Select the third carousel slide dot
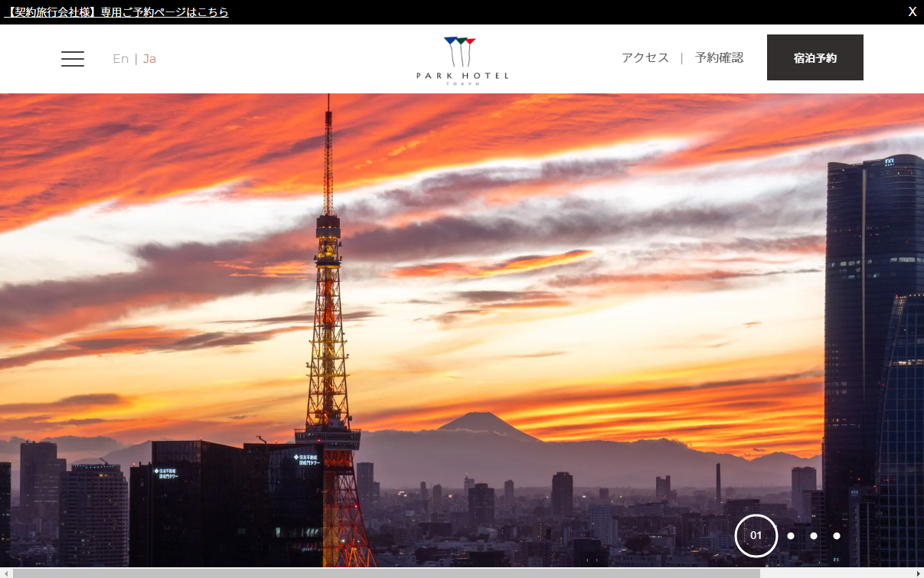 [x=813, y=536]
